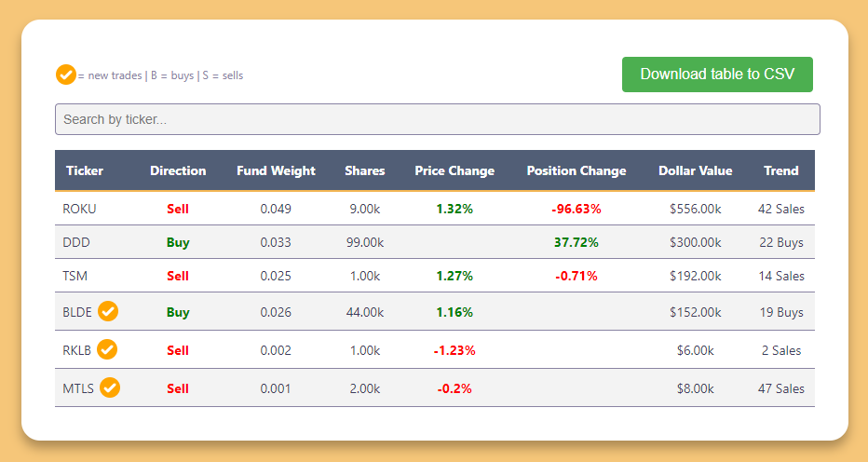This screenshot has width=868, height=462.
Task: Click the new trade checkmark beside BLDE
Action: pyautogui.click(x=108, y=311)
